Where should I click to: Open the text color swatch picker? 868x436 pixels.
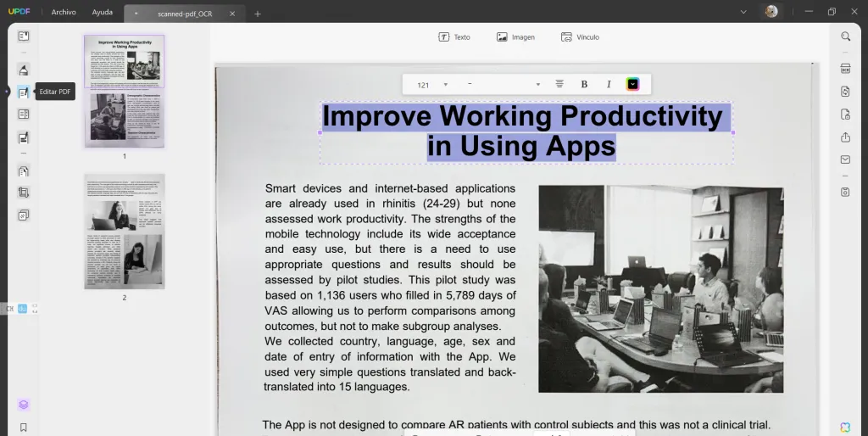(x=632, y=84)
